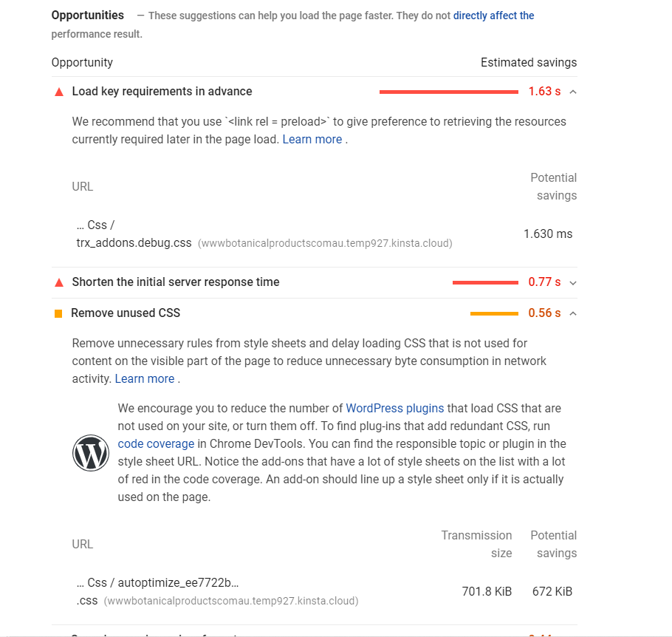
Task: Click the 1.63 s estimated savings value
Action: coord(544,92)
